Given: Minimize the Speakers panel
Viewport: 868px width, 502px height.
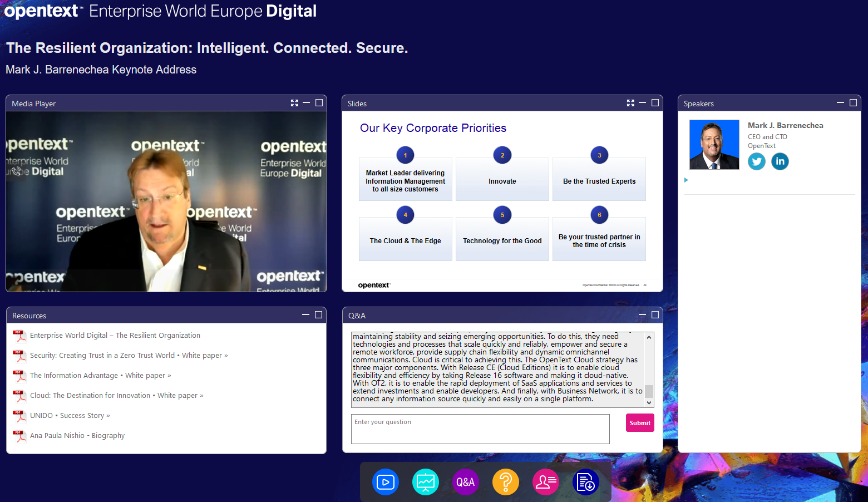Looking at the screenshot, I should [840, 103].
